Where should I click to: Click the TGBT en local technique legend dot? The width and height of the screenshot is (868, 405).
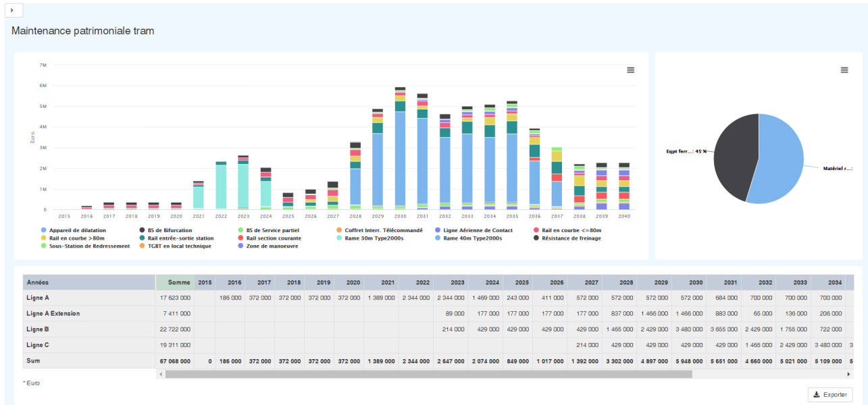tap(142, 246)
